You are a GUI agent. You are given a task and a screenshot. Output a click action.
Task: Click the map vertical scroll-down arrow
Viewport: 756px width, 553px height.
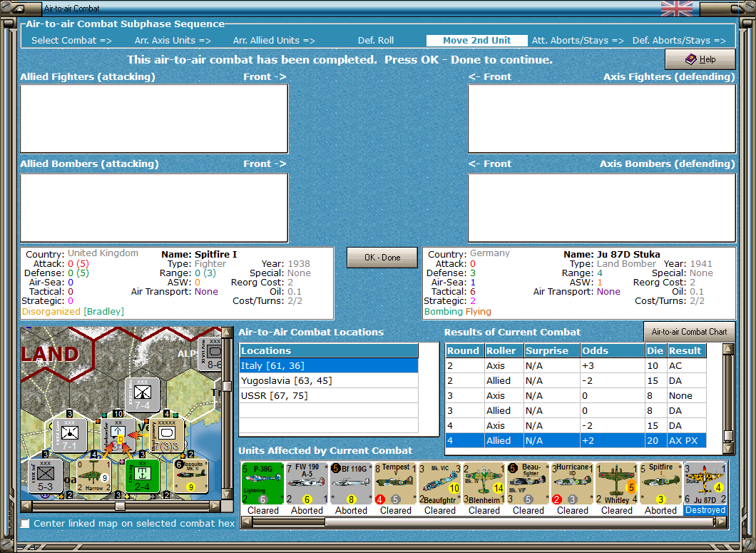(x=227, y=494)
